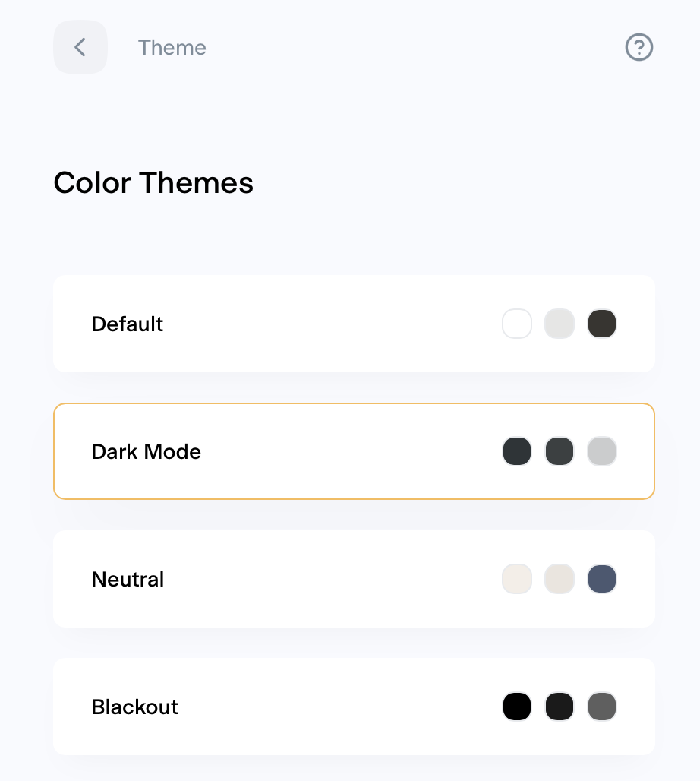This screenshot has height=781, width=700.
Task: Click the black circle in Blackout row
Action: pyautogui.click(x=517, y=707)
